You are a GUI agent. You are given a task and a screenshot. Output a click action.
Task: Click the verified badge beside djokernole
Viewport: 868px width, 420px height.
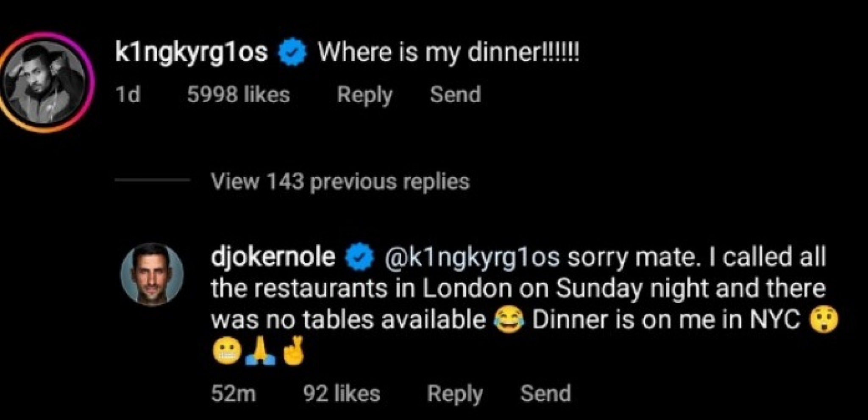point(359,257)
